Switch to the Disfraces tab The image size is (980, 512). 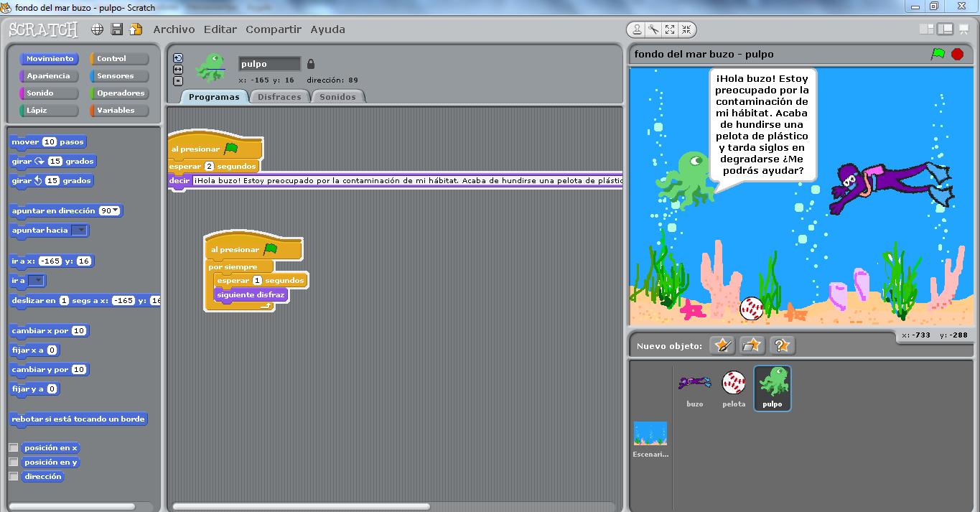(279, 96)
